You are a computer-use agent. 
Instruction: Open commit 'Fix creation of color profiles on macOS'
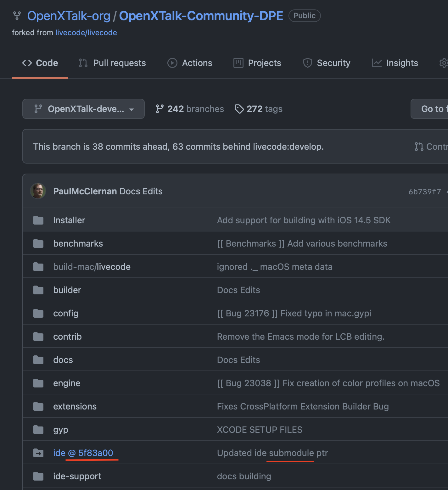point(361,383)
